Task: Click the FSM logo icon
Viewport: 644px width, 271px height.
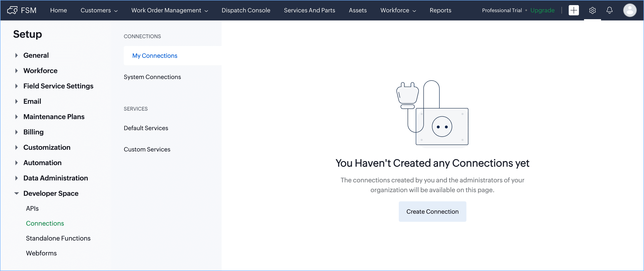Action: (x=12, y=10)
